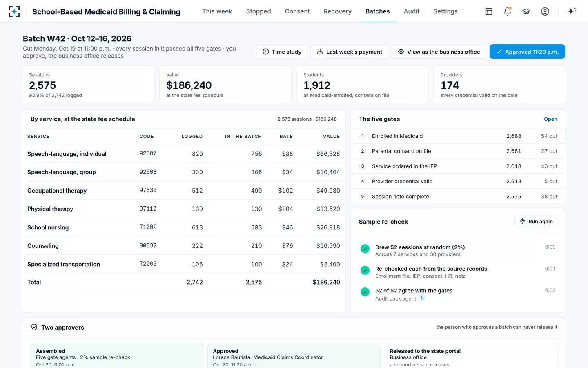
Task: Open the Stopped tab
Action: tap(258, 11)
